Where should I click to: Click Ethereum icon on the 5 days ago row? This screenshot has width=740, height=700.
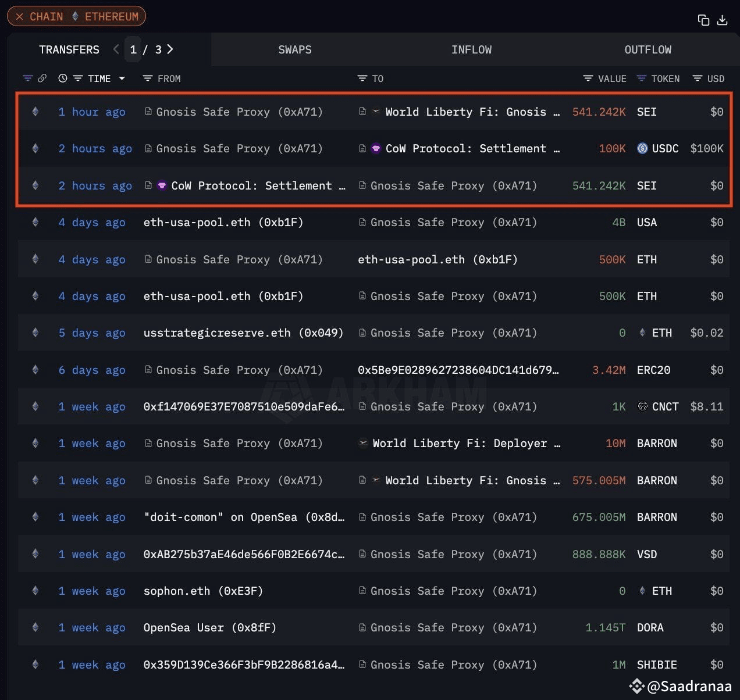[35, 333]
